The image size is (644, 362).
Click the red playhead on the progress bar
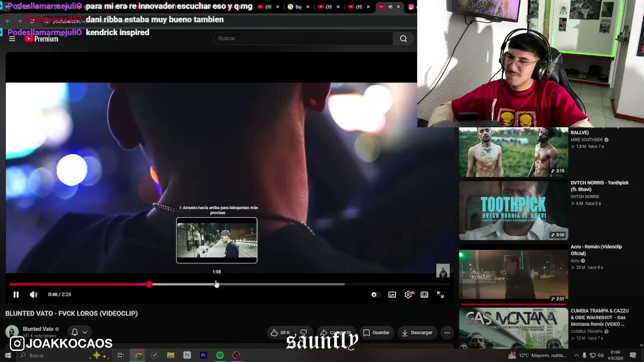[149, 285]
